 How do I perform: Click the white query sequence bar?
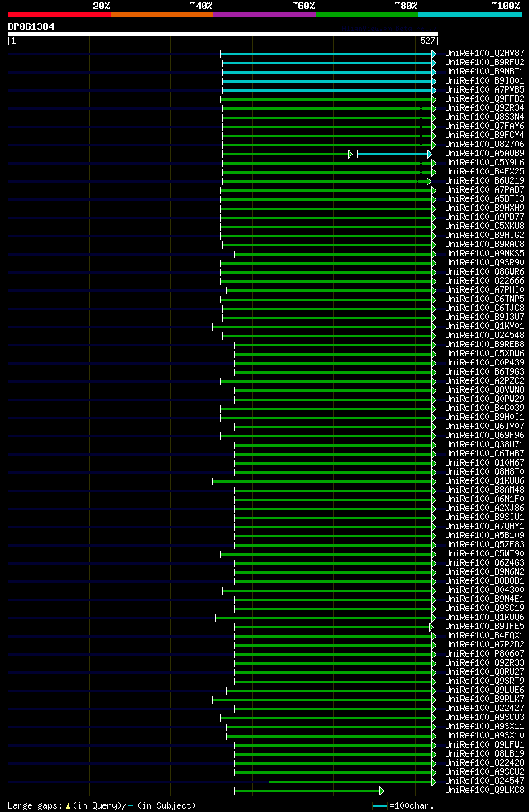(x=223, y=34)
